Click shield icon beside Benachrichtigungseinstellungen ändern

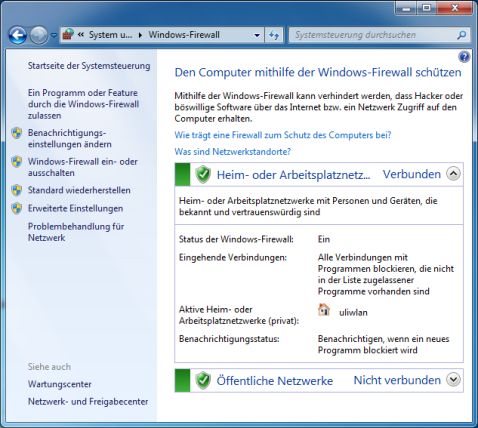[17, 133]
